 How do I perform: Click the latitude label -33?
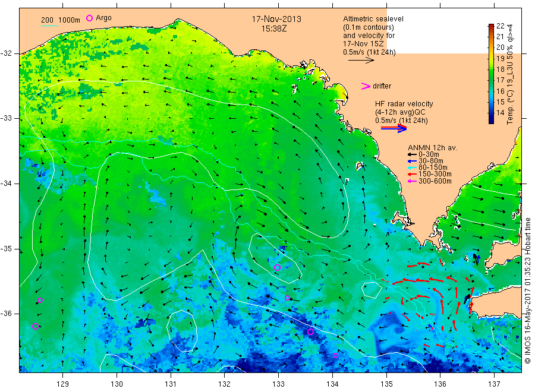(x=6, y=118)
